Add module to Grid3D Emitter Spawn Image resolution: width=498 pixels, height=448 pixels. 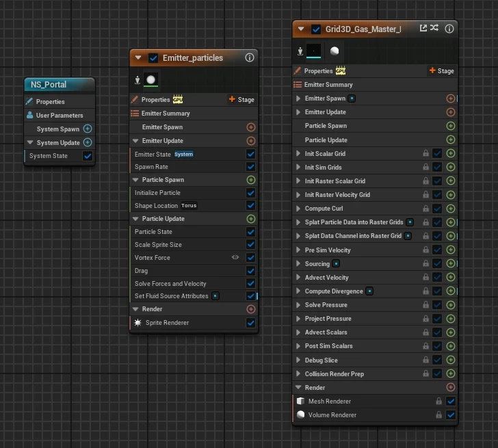click(450, 98)
